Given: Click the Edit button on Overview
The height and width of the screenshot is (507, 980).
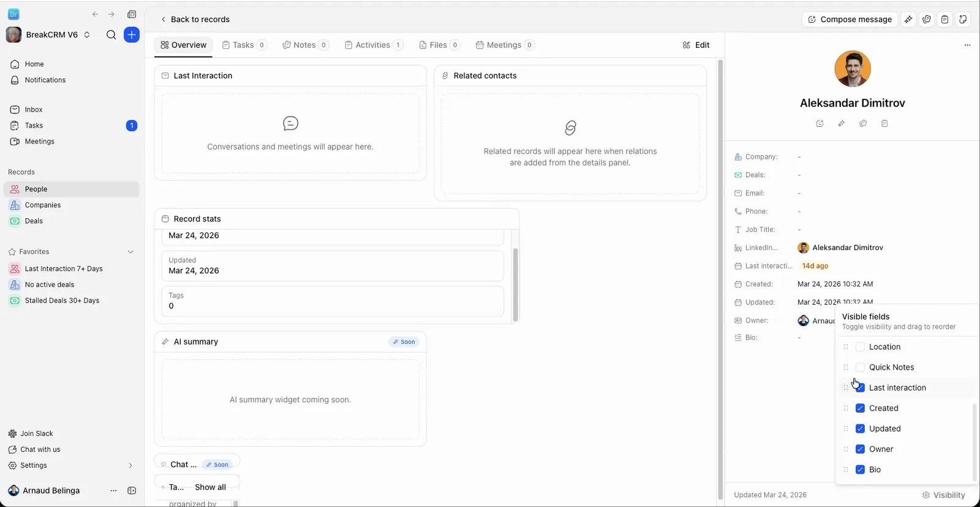Looking at the screenshot, I should [x=696, y=45].
